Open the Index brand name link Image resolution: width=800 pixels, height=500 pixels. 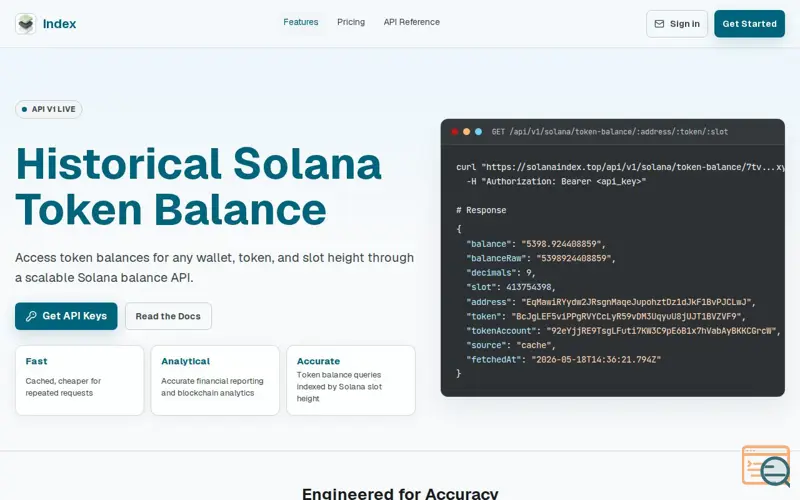tap(59, 24)
